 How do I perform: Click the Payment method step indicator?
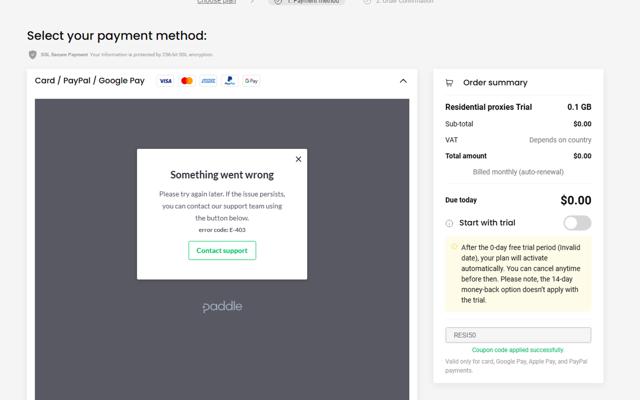[x=307, y=2]
